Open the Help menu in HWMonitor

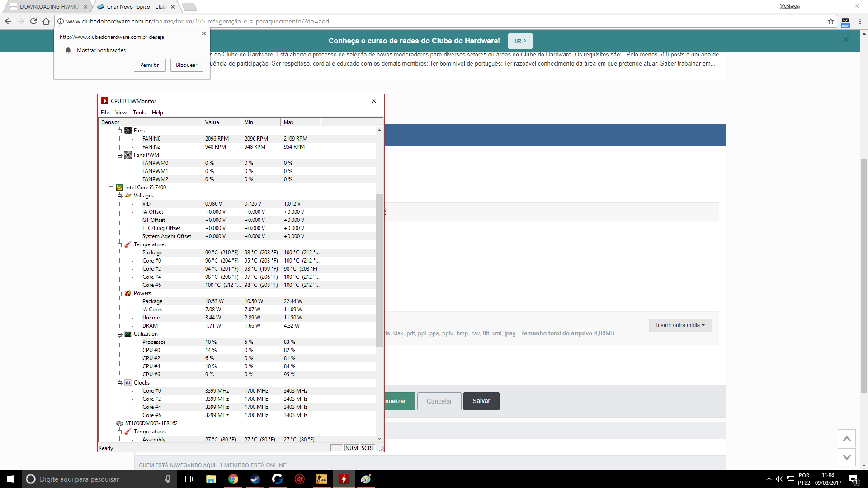157,113
